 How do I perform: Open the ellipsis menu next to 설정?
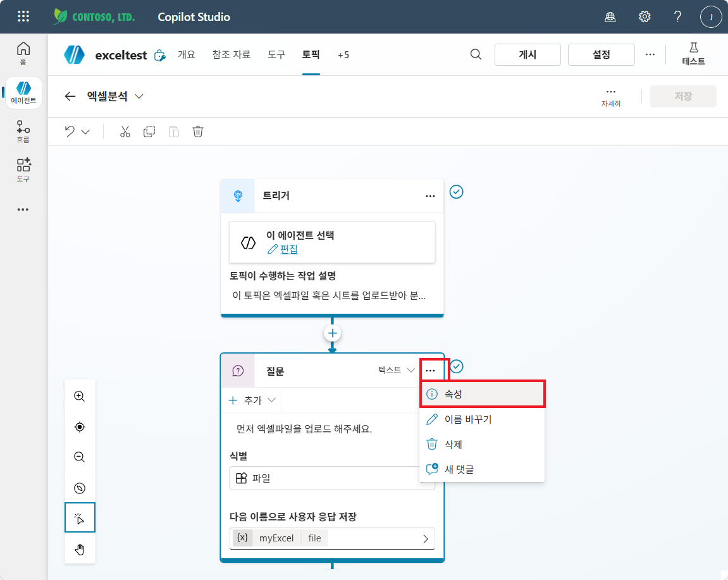[650, 54]
